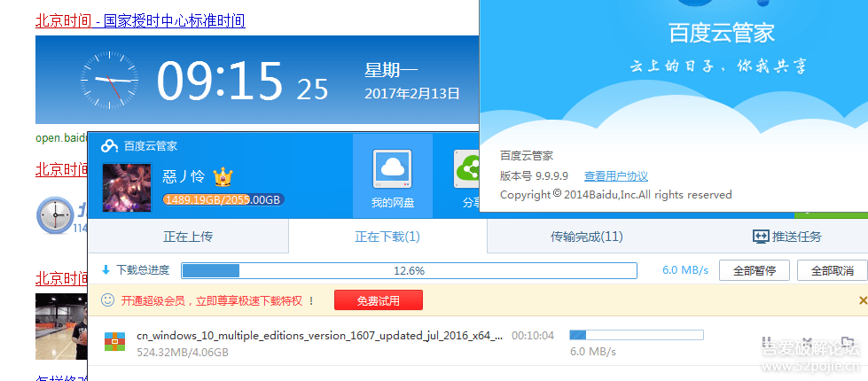Click the 1489.19GB/2055.00GB storage usage bar
The image size is (868, 381).
click(x=223, y=199)
